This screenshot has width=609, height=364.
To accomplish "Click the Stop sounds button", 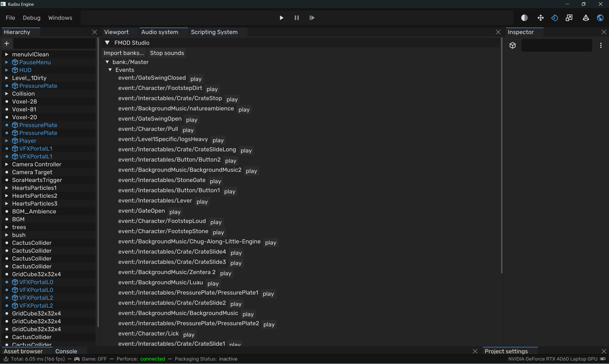I will [167, 53].
